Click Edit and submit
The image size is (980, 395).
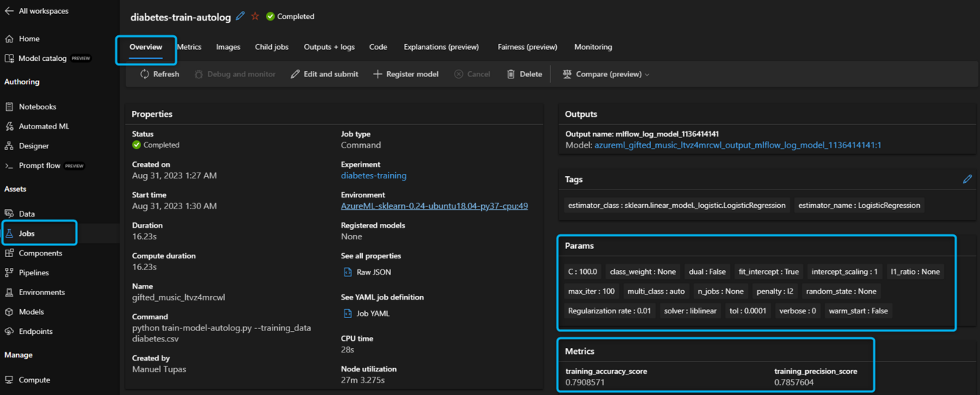point(324,74)
